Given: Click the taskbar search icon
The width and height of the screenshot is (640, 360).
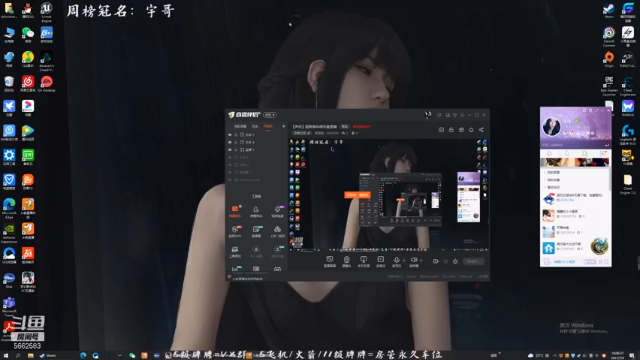Looking at the screenshot, I should pos(18,356).
